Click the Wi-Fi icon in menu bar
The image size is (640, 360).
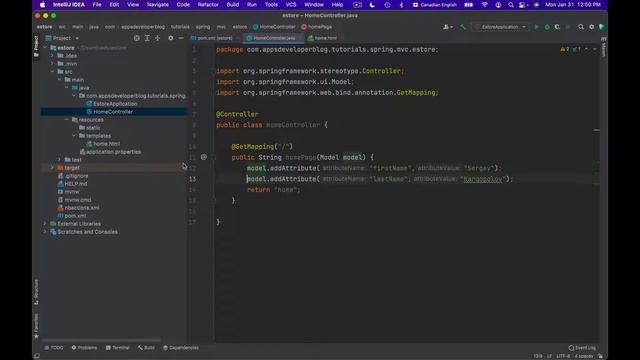coord(484,5)
